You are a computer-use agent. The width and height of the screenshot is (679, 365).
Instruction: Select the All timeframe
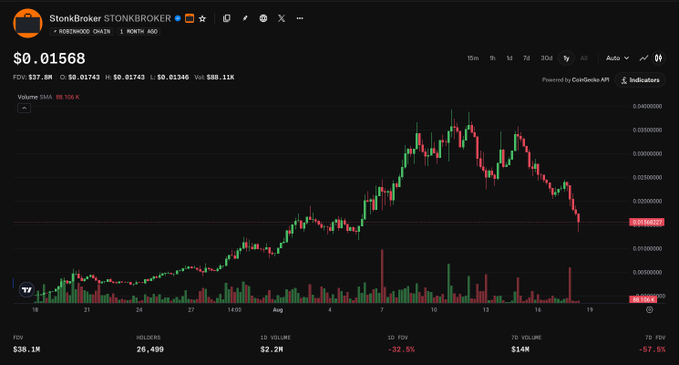584,58
